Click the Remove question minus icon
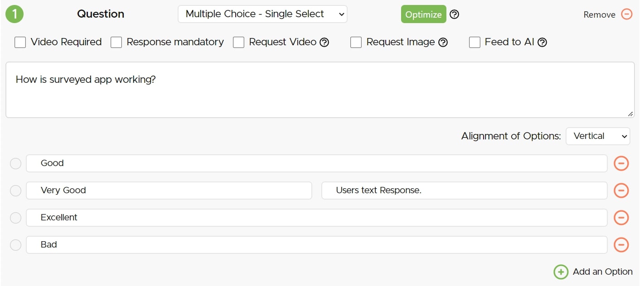The width and height of the screenshot is (644, 286). 626,14
